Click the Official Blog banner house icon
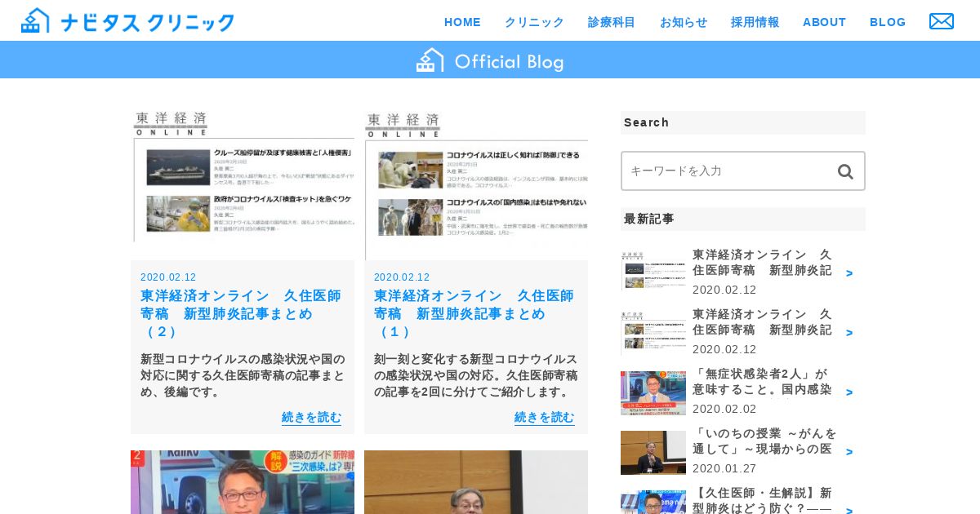980x514 pixels. (430, 60)
